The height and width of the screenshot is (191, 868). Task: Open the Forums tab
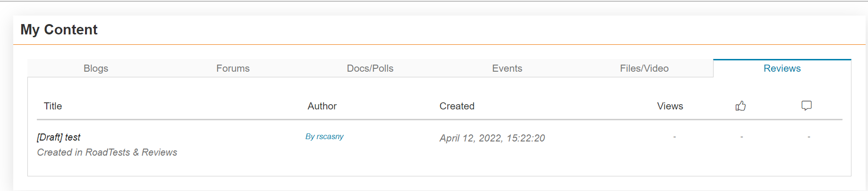[x=233, y=68]
